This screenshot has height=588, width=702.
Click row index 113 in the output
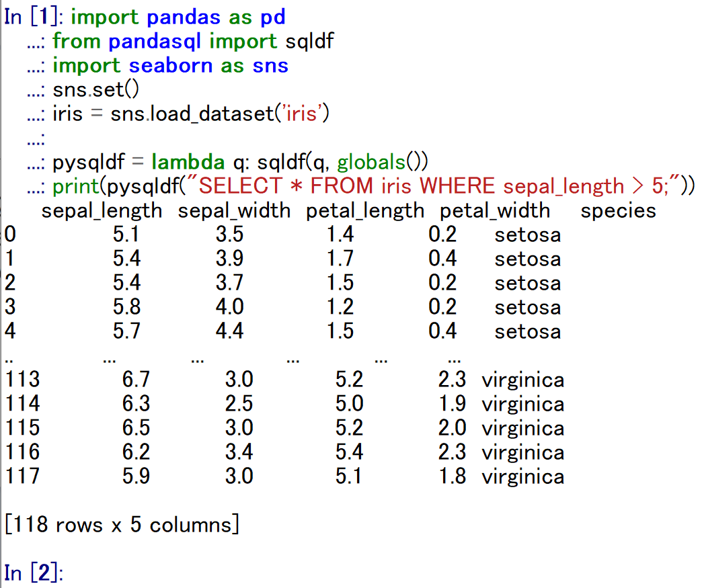pyautogui.click(x=22, y=380)
